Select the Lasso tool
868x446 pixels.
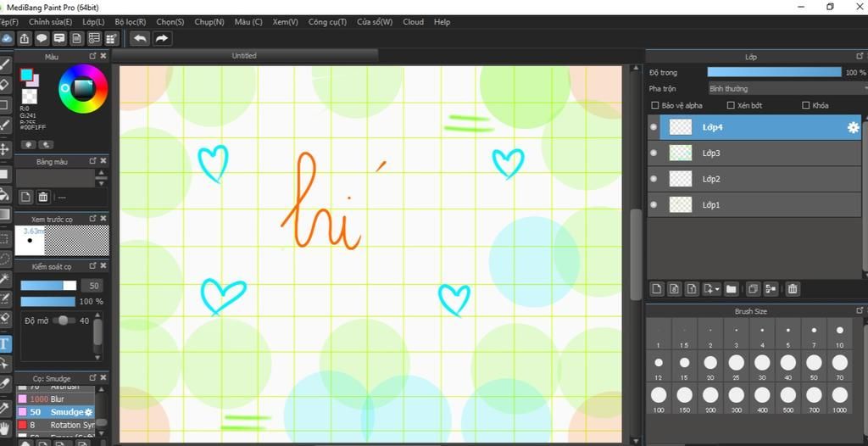[5, 259]
